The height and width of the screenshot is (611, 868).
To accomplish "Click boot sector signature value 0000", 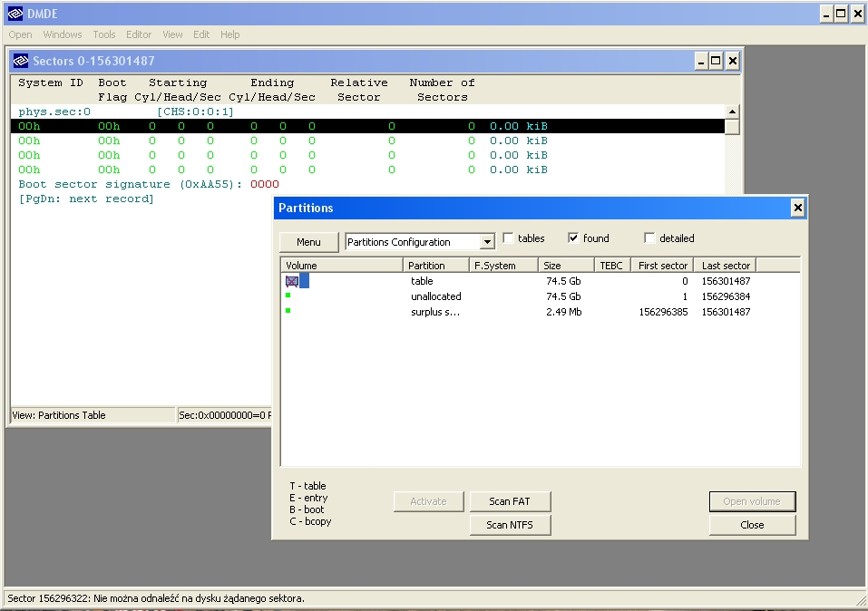I will [x=265, y=184].
